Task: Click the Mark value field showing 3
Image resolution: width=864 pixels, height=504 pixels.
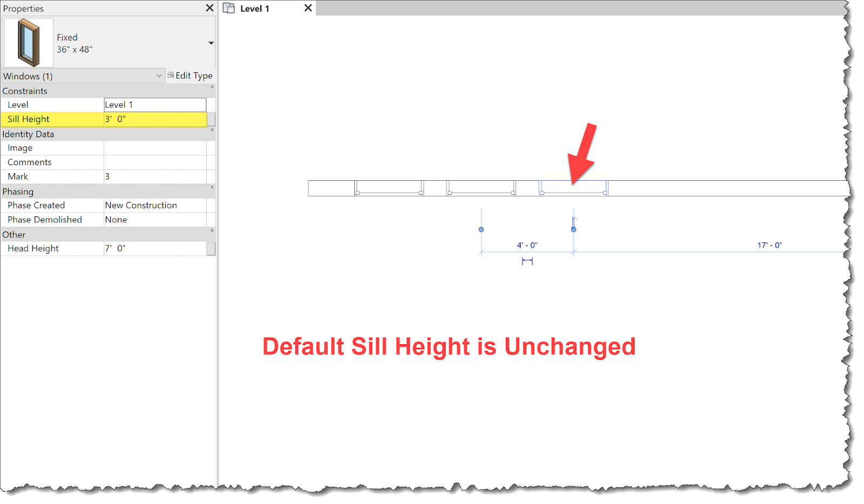Action: (x=155, y=176)
